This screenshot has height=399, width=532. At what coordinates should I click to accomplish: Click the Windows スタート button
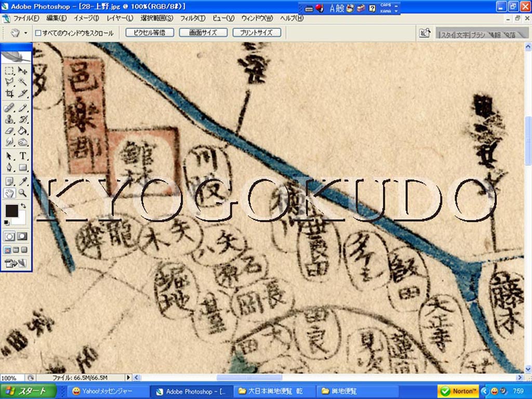pos(28,391)
